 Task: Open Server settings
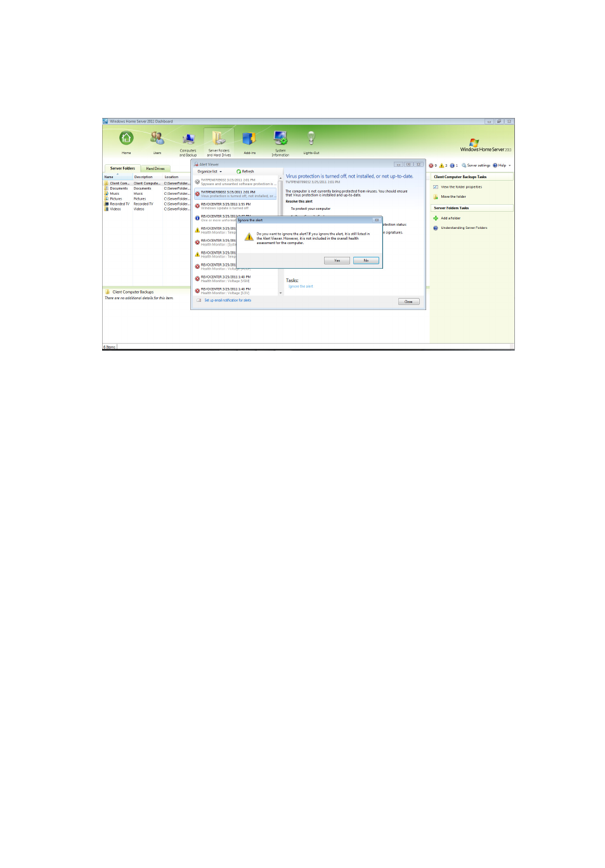[476, 165]
